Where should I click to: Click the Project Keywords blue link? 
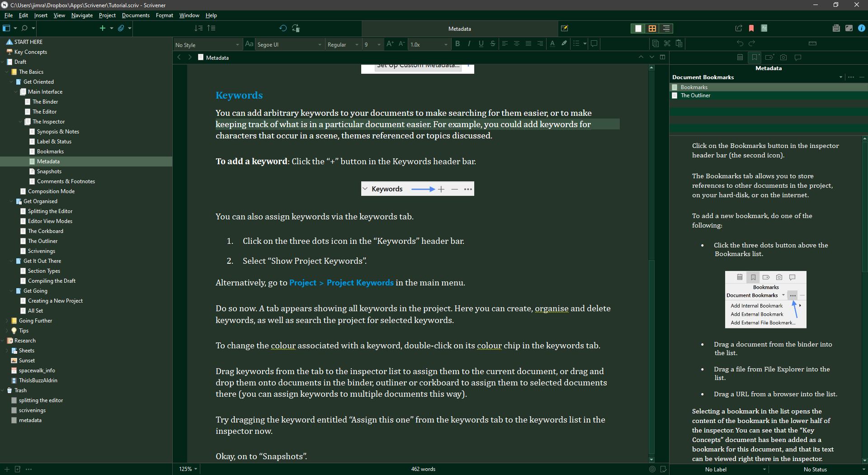point(360,283)
